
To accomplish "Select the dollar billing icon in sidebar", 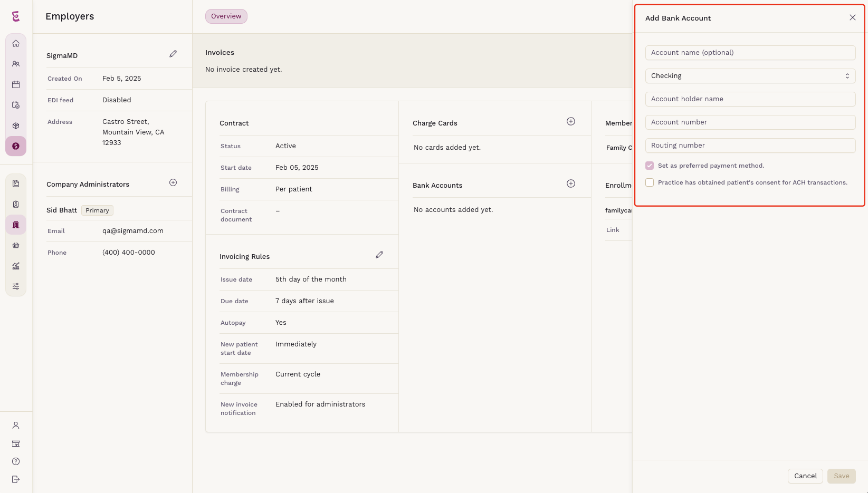I will (16, 146).
